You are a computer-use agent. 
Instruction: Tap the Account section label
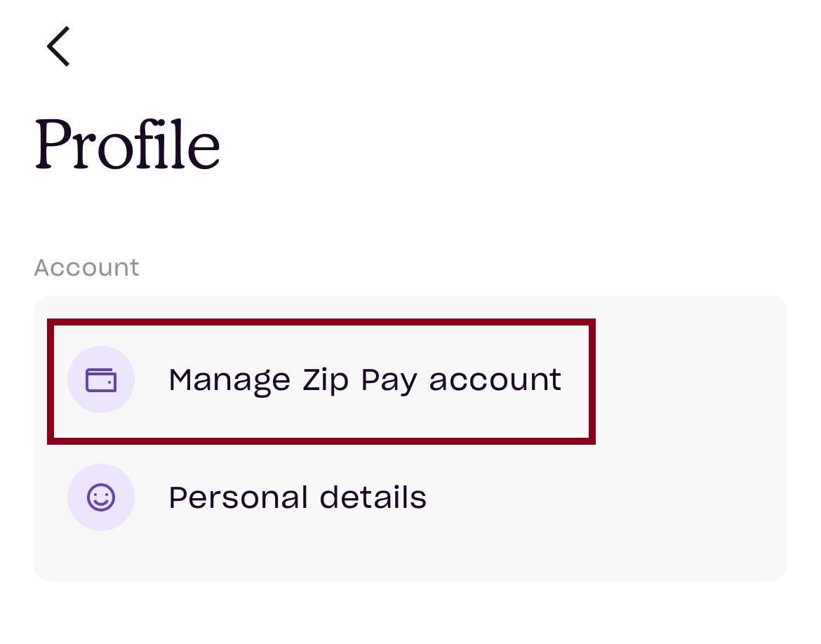[87, 267]
